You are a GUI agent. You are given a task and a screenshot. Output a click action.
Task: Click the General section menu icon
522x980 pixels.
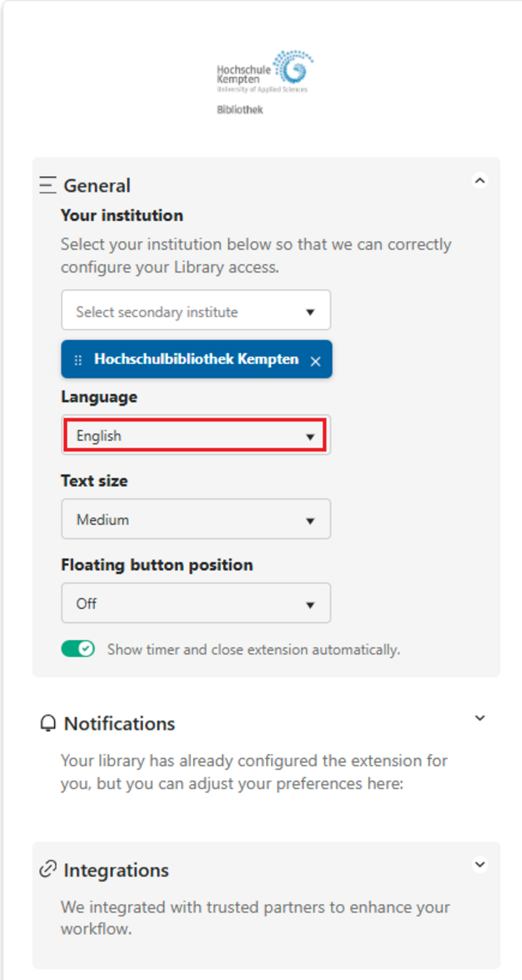click(48, 185)
